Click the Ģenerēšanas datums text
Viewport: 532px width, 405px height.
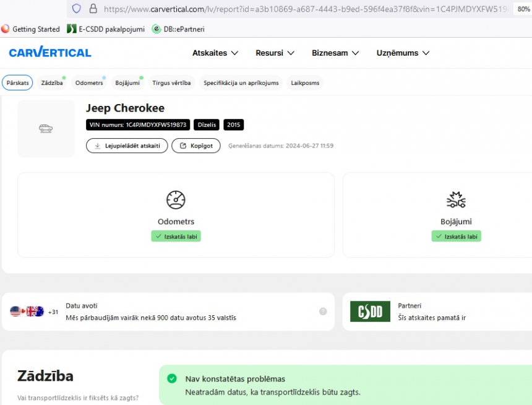[x=281, y=146]
